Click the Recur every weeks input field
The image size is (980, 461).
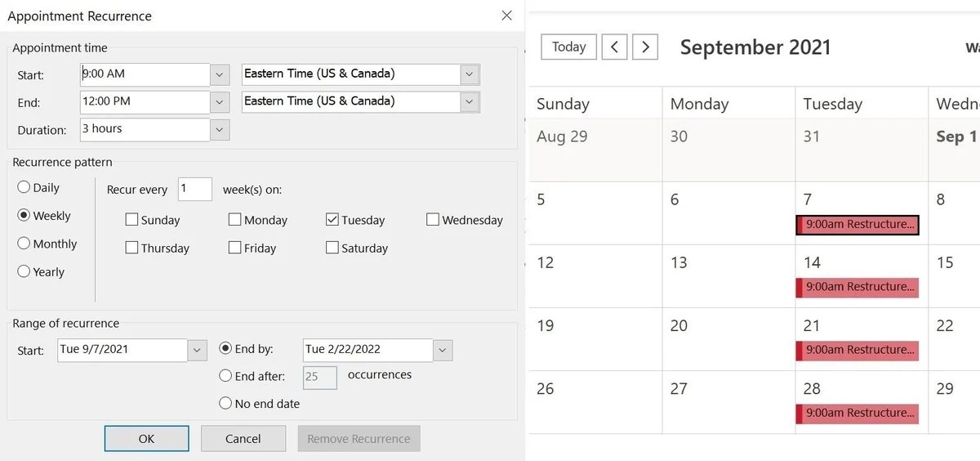194,189
